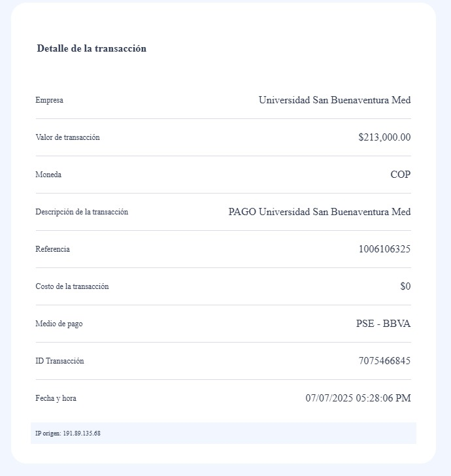451x476 pixels.
Task: Select the 'Medio de pago' label
Action: click(59, 324)
